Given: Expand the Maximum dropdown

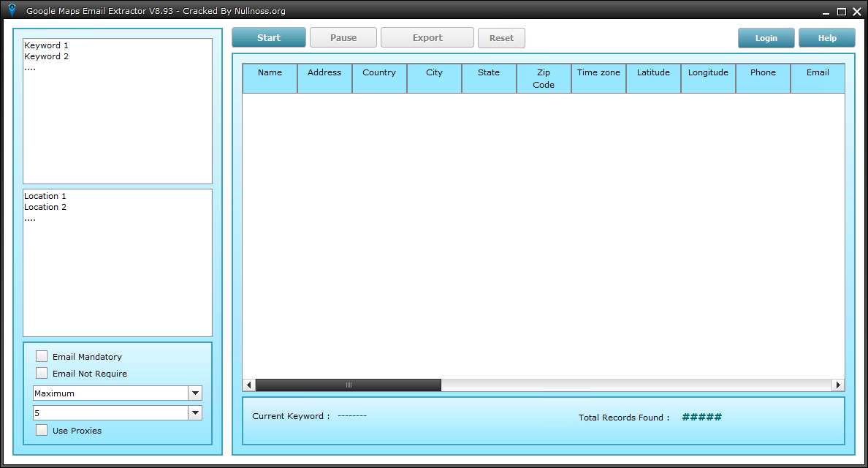Looking at the screenshot, I should (x=195, y=393).
